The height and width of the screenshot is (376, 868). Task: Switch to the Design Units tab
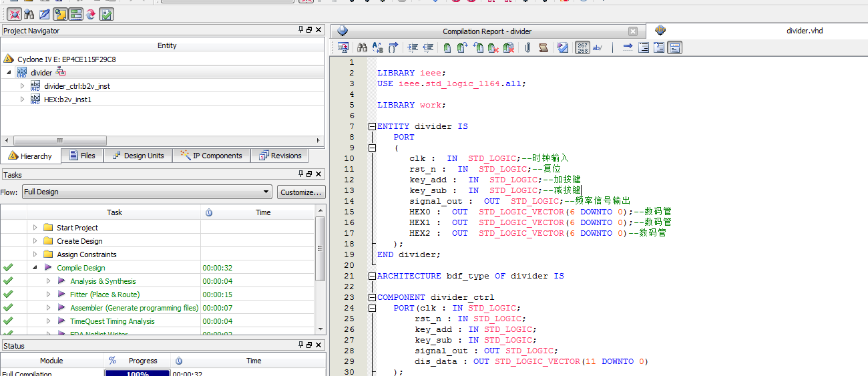click(x=137, y=156)
